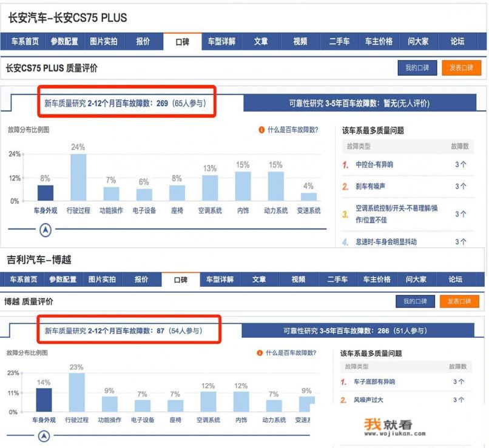Click 空调系统控制/开关-不易理解 fault link
The height and width of the screenshot is (448, 489).
coord(396,214)
